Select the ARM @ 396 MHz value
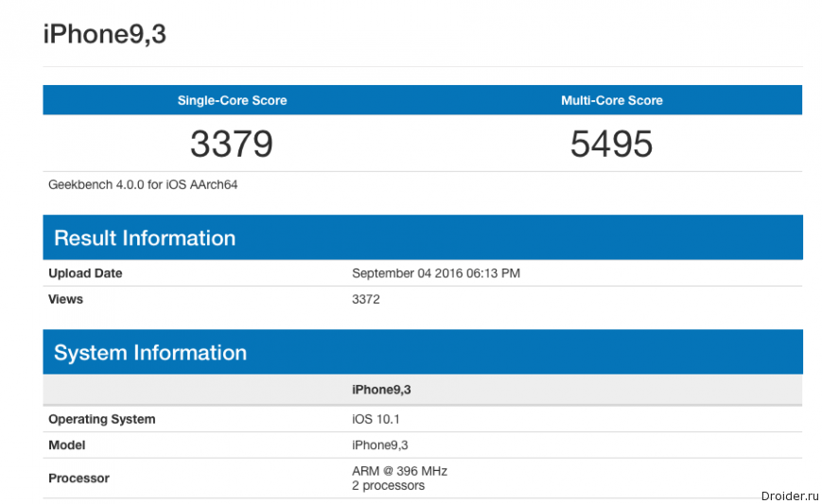The image size is (822, 504). pos(399,471)
